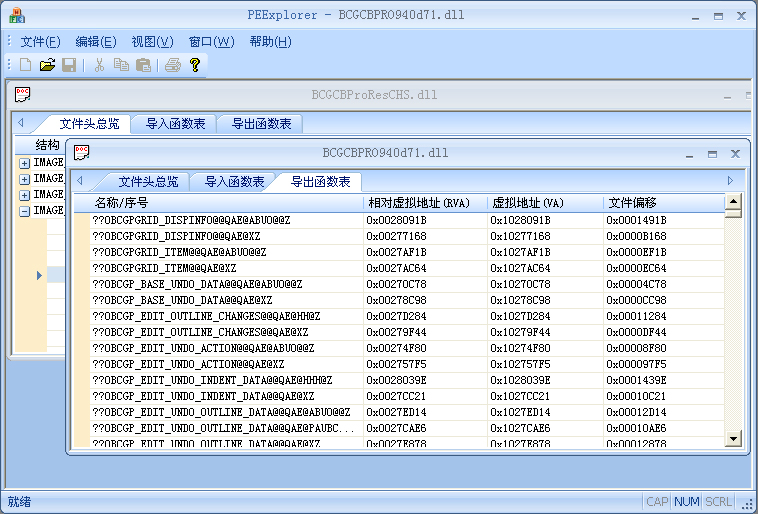This screenshot has width=758, height=514.
Task: Select row ??0BCGP_EDIT_UNDO_INDENT_DATA@@QAE@XZ
Action: pyautogui.click(x=407, y=396)
